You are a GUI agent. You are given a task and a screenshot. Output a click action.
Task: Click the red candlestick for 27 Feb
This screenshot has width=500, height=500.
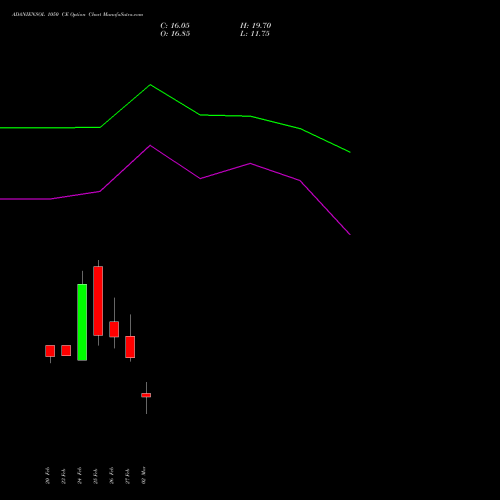pos(130,347)
